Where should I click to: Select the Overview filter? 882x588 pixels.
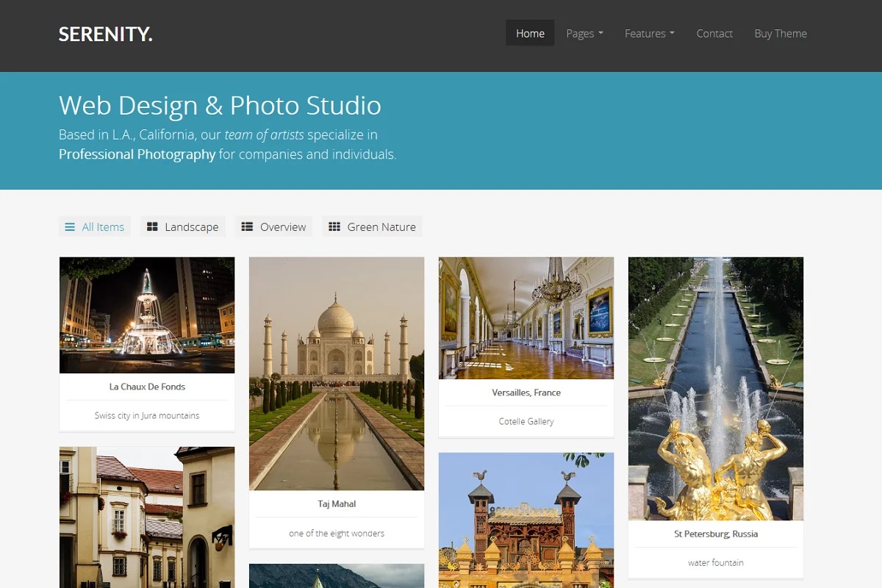[x=282, y=227]
